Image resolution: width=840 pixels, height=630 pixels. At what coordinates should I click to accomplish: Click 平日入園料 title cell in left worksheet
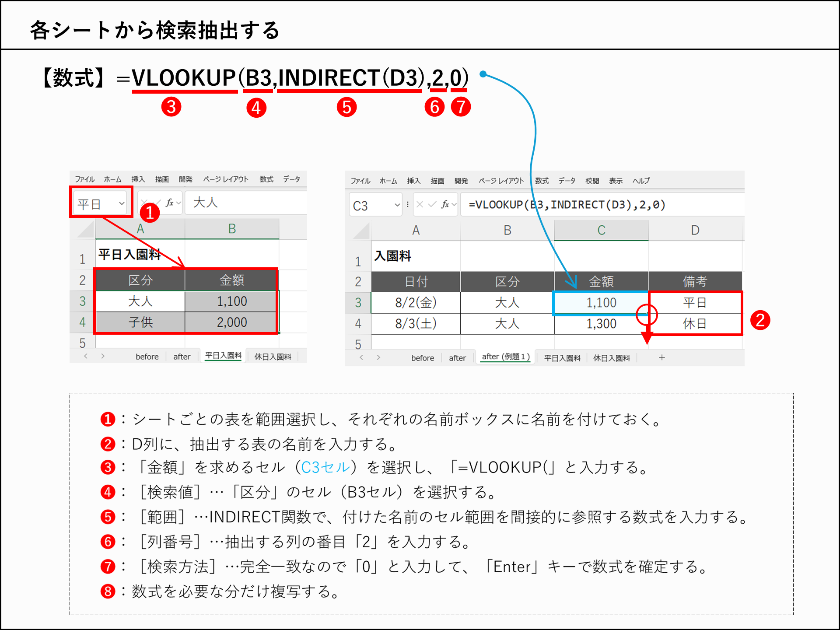pos(140,255)
